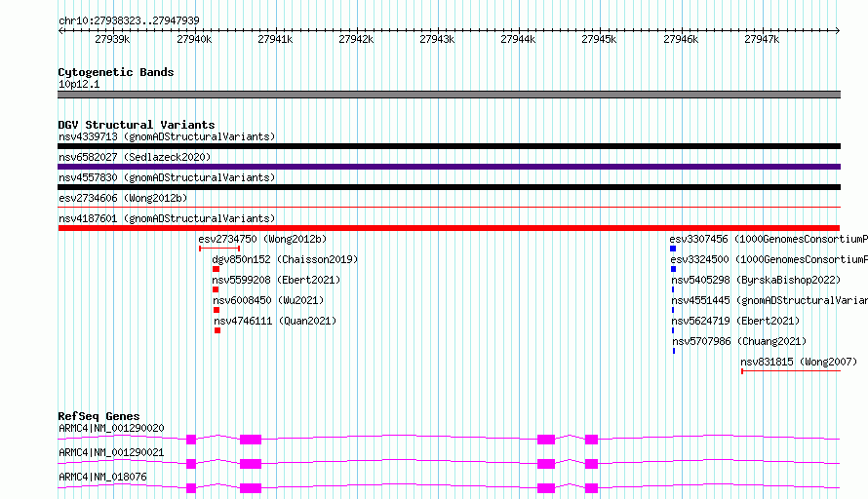
Task: Click the 27940k ruler tick label
Action: (x=194, y=39)
